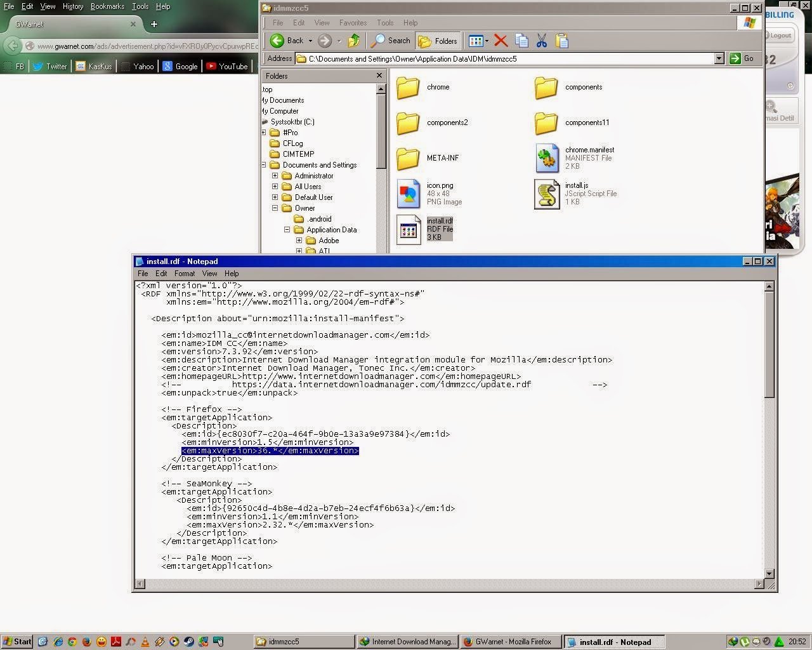Toggle the Folders pane button

438,41
